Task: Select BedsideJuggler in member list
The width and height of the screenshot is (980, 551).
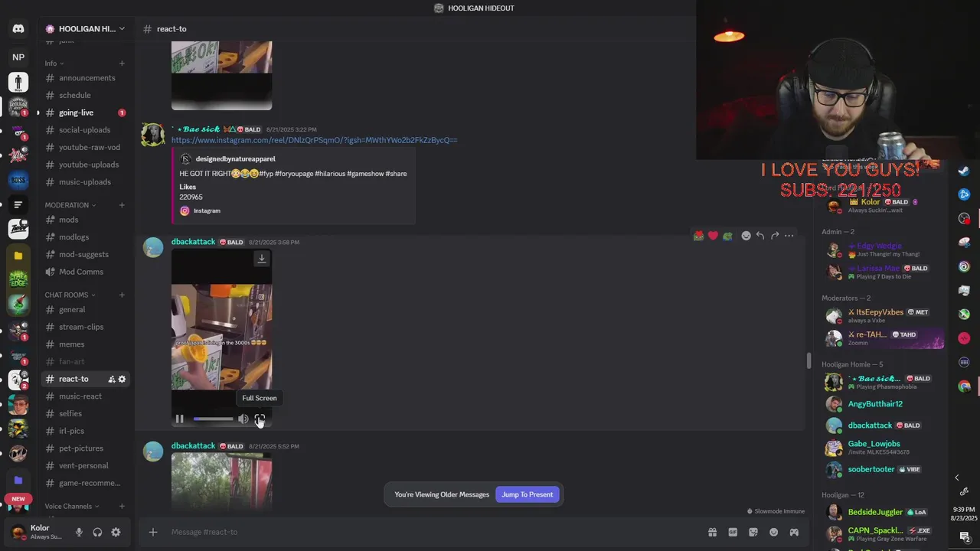Action: pos(875,512)
